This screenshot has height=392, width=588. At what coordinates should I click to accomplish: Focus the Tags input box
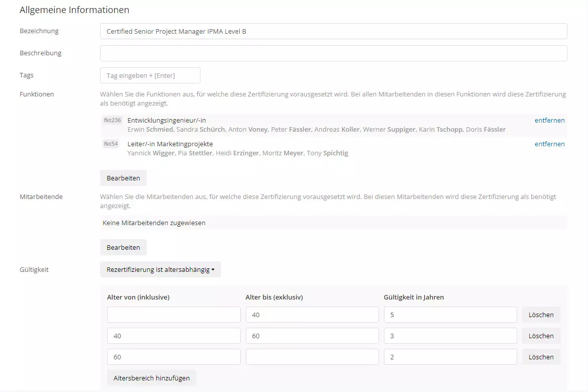click(150, 75)
